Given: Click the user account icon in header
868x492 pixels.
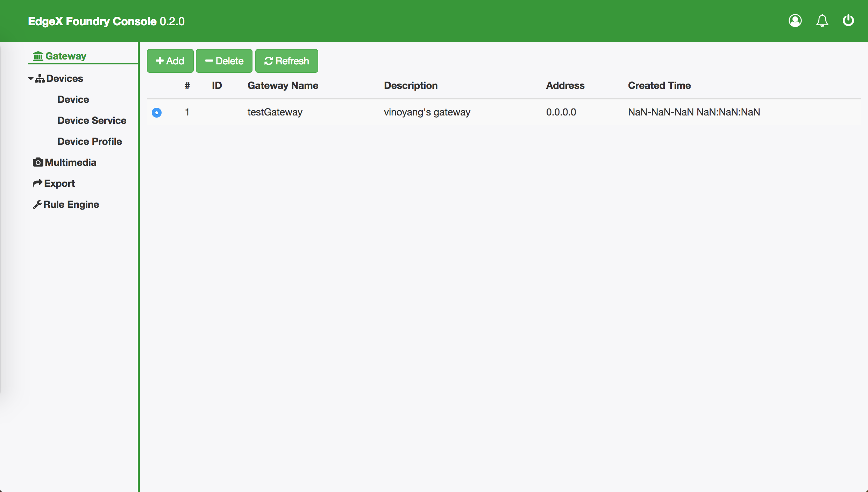Looking at the screenshot, I should (795, 21).
